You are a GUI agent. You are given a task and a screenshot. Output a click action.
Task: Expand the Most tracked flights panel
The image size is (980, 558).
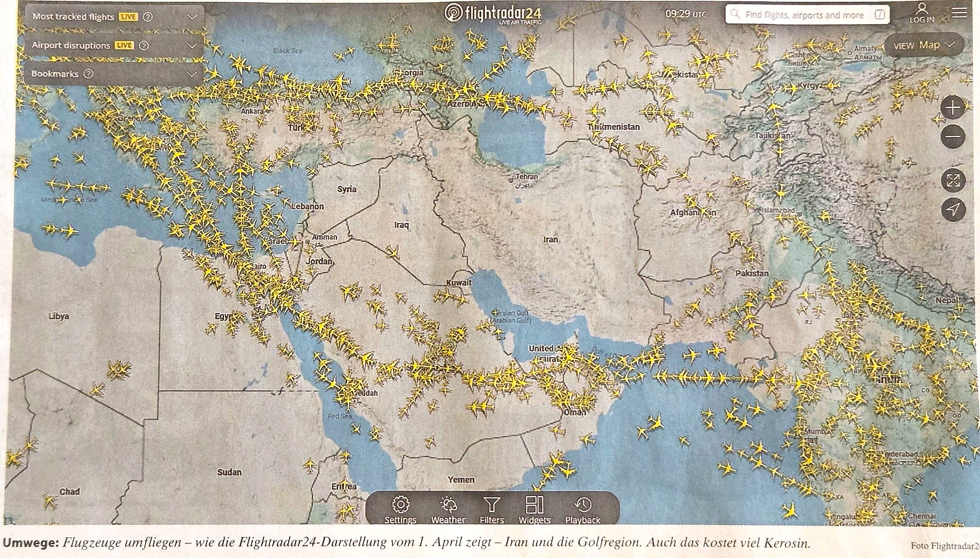pyautogui.click(x=192, y=17)
